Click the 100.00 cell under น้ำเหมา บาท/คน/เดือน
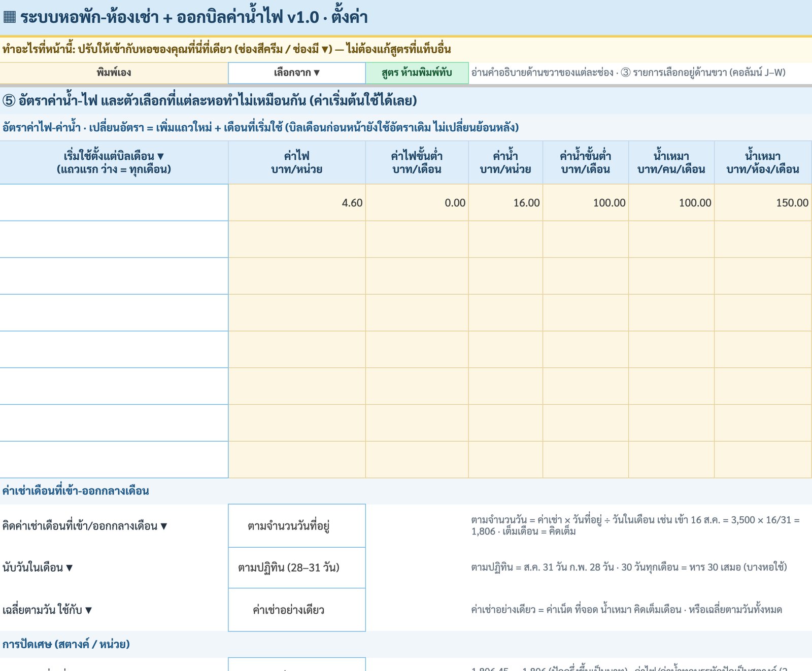Screen dimensions: 812x671 coord(671,203)
